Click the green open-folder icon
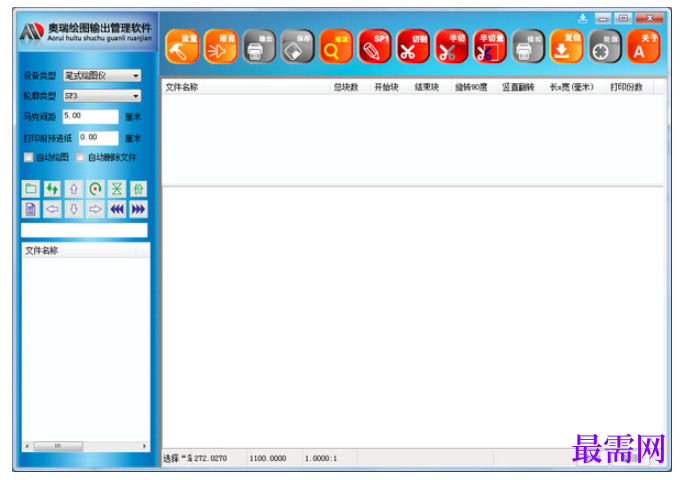The image size is (684, 480). coord(31,189)
